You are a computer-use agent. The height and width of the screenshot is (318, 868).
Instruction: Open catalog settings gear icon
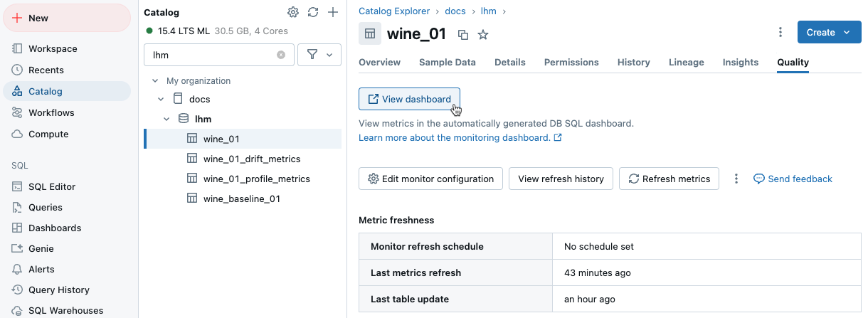pos(293,12)
